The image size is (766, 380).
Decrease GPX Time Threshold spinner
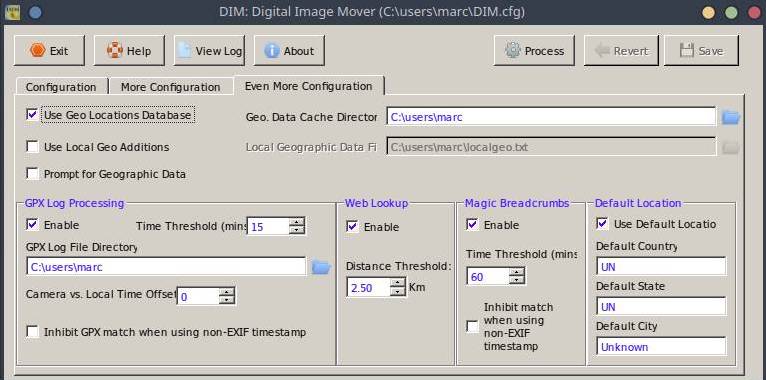(x=297, y=230)
